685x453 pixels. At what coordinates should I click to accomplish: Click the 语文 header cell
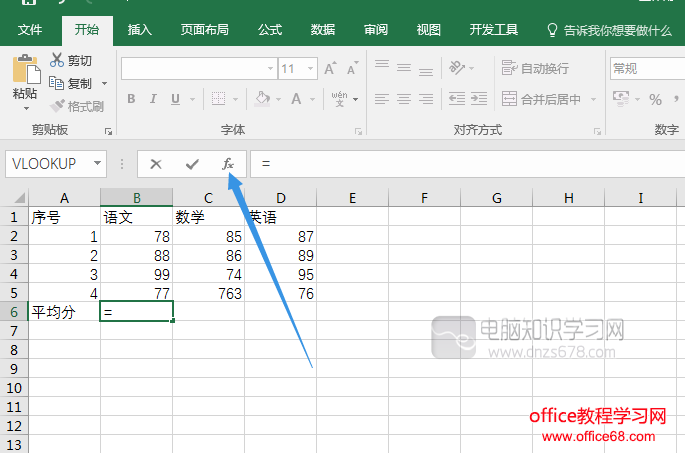point(136,217)
